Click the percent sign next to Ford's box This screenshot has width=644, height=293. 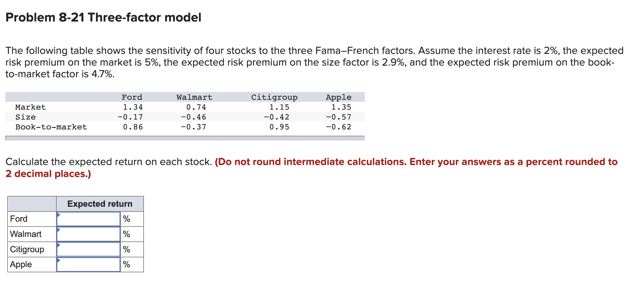click(127, 219)
